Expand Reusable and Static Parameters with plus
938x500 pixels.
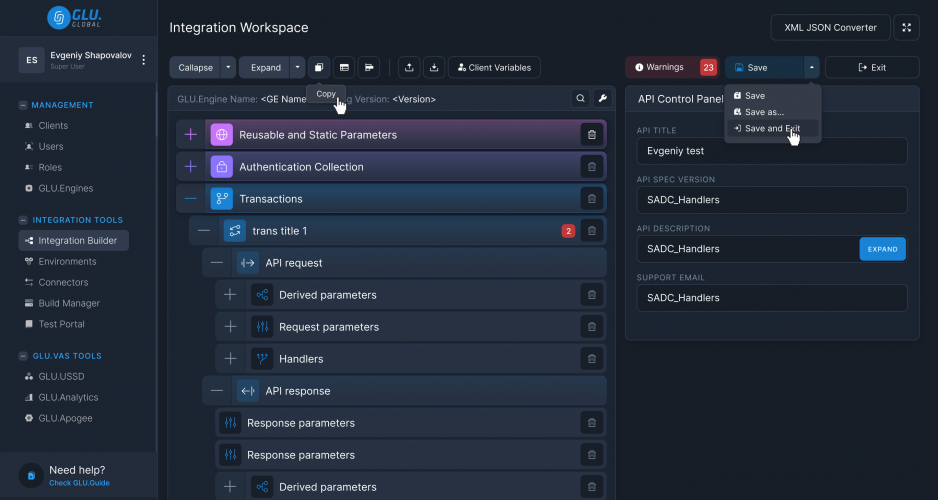pos(191,135)
